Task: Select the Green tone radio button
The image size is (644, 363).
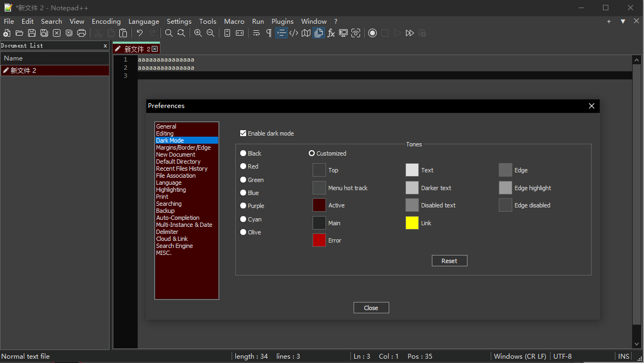Action: point(243,180)
